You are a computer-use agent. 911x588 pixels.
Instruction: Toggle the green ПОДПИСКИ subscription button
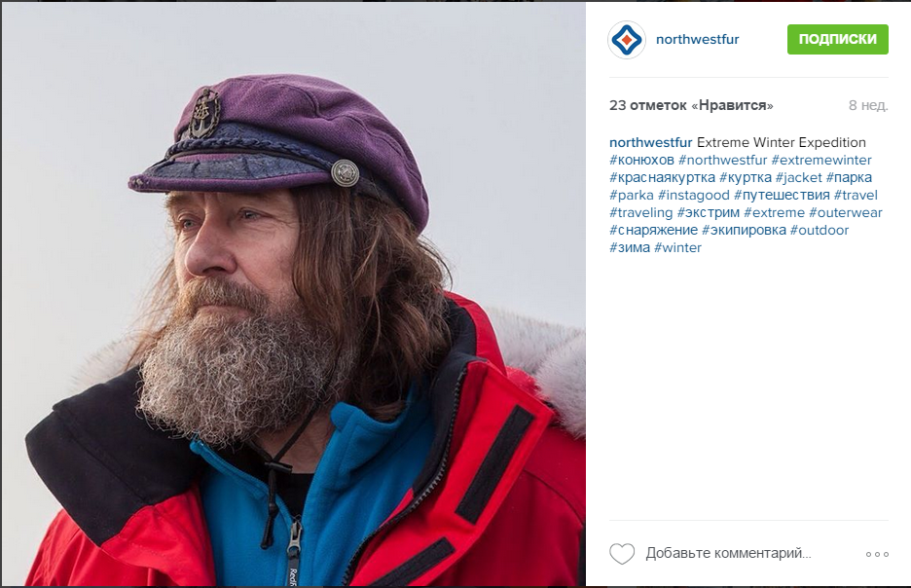click(837, 40)
